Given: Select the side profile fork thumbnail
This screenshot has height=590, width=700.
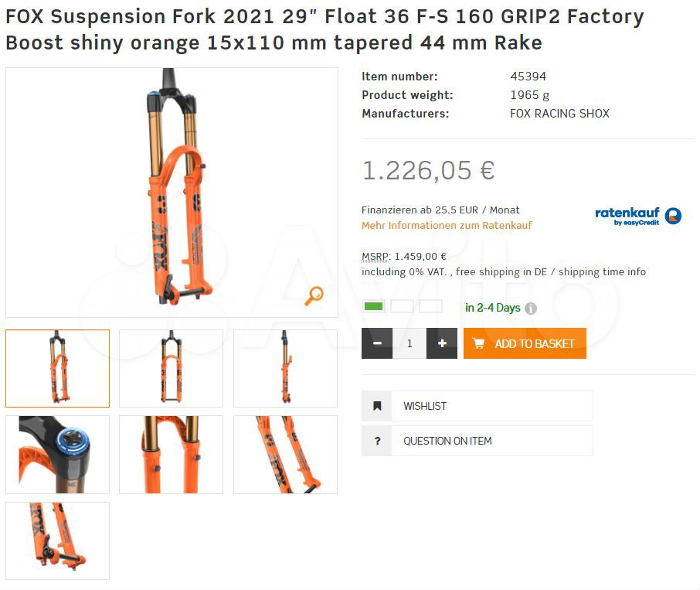Looking at the screenshot, I should pos(285,369).
